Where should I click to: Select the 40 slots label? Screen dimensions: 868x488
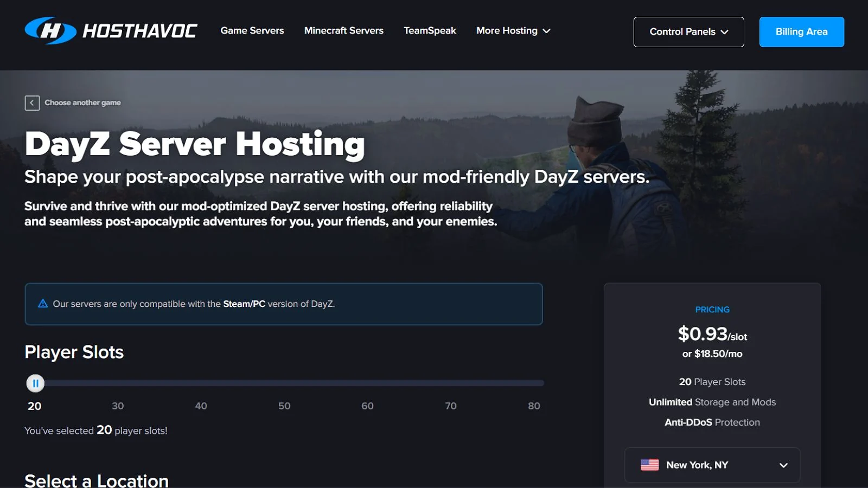tap(201, 406)
